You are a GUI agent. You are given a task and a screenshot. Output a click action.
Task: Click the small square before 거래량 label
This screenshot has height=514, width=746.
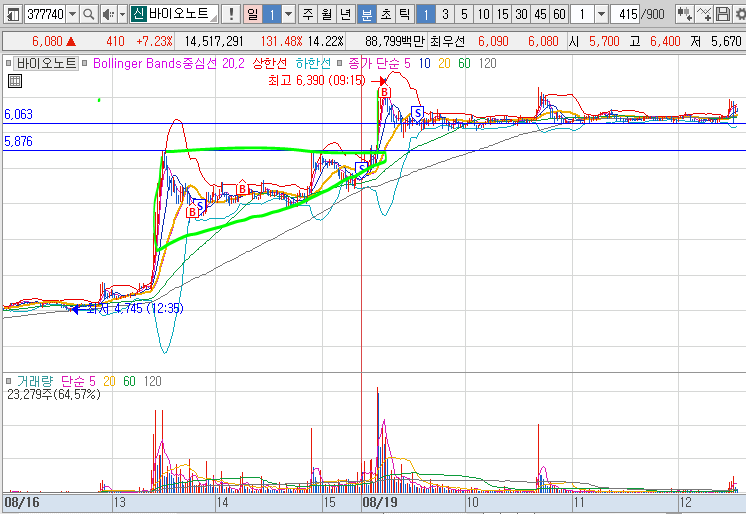point(9,381)
